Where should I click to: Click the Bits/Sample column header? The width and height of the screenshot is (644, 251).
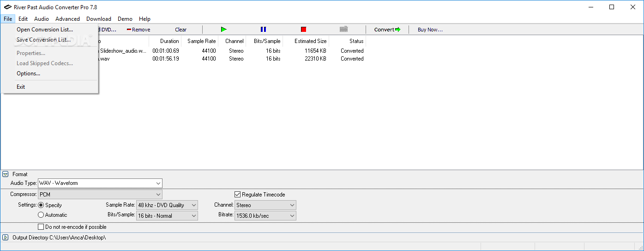pos(265,41)
